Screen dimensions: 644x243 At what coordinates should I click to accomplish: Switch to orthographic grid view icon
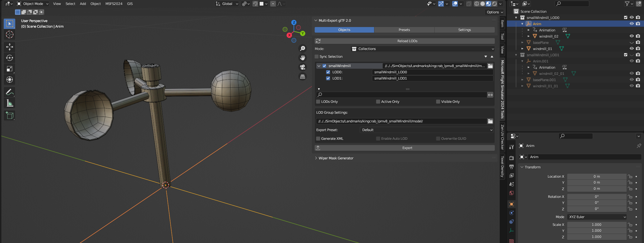[302, 76]
